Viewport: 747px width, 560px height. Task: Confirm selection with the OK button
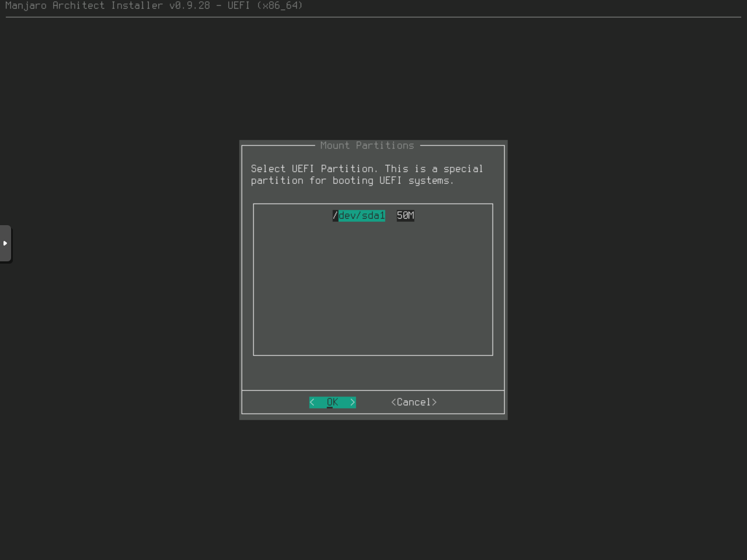pos(332,402)
